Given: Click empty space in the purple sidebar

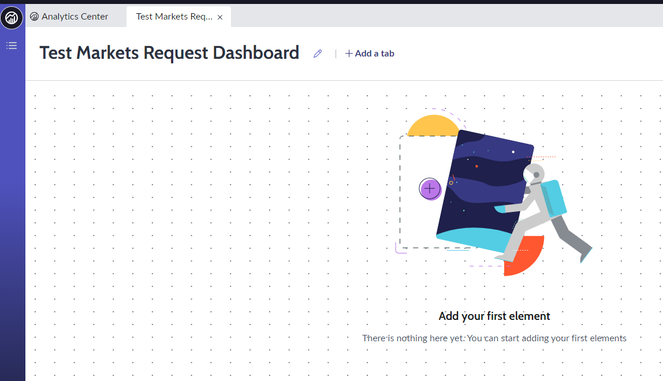Looking at the screenshot, I should 12,211.
